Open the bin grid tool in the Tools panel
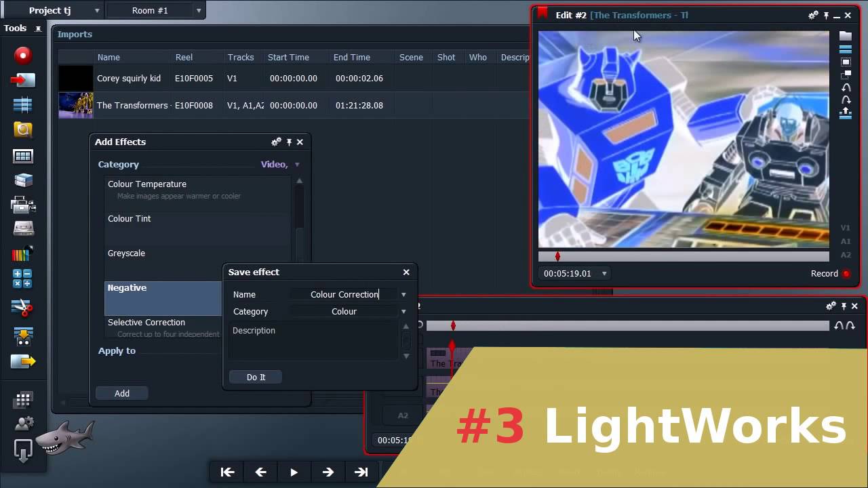The image size is (868, 488). pyautogui.click(x=23, y=156)
